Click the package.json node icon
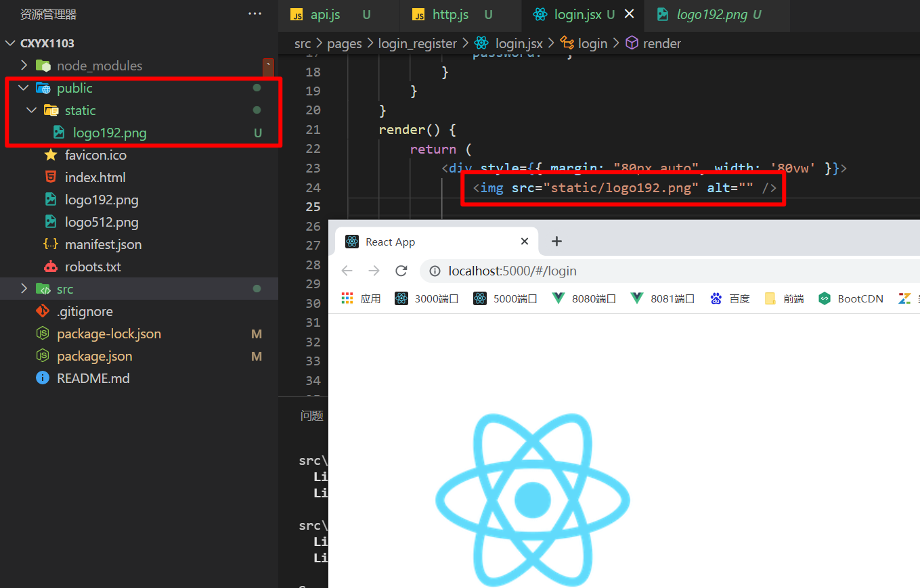The height and width of the screenshot is (588, 920). [43, 356]
